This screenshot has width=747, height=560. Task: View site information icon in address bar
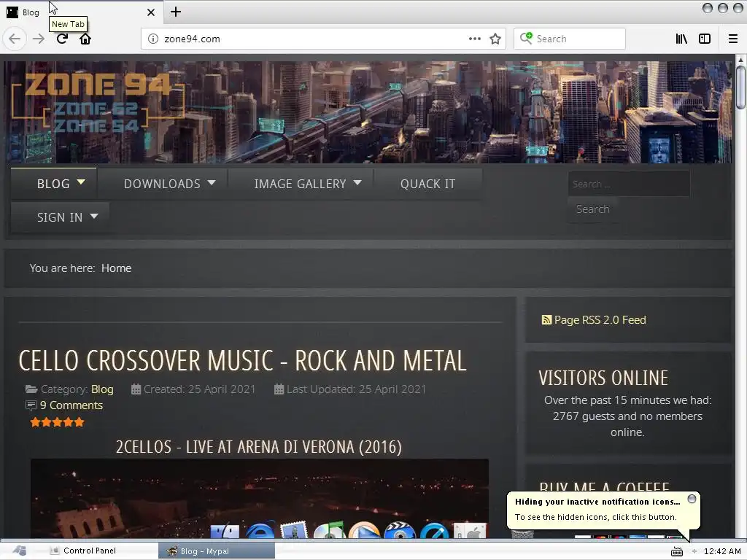[153, 39]
